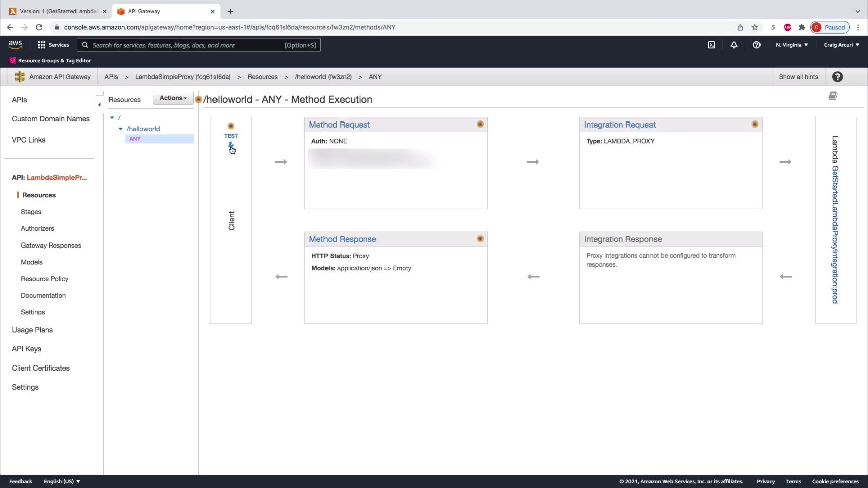Screen dimensions: 868x488
Task: Click the hint dot on Method Response
Action: [x=480, y=239]
